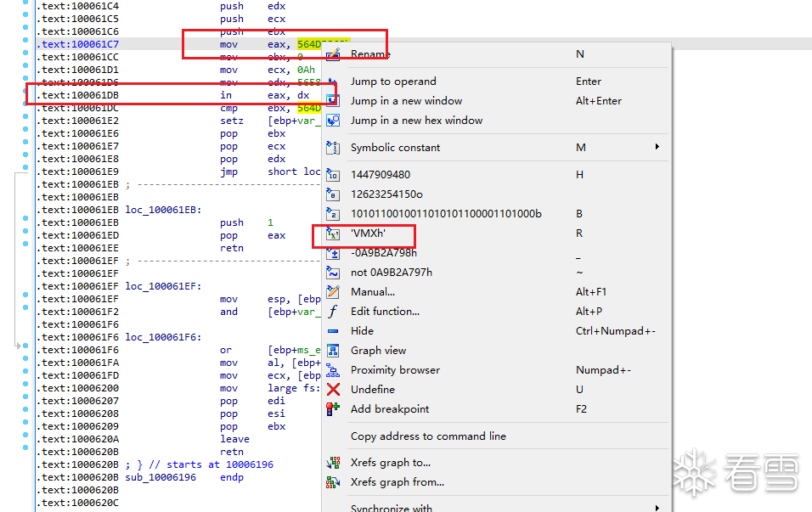Open the Proximity browser
812x512 pixels.
pyautogui.click(x=395, y=370)
